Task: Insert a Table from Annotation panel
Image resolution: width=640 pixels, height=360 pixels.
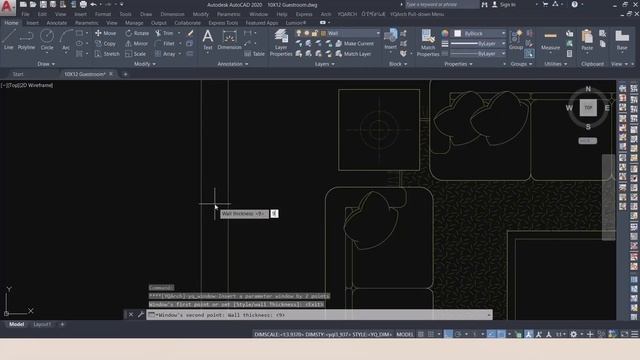Action: pos(255,53)
